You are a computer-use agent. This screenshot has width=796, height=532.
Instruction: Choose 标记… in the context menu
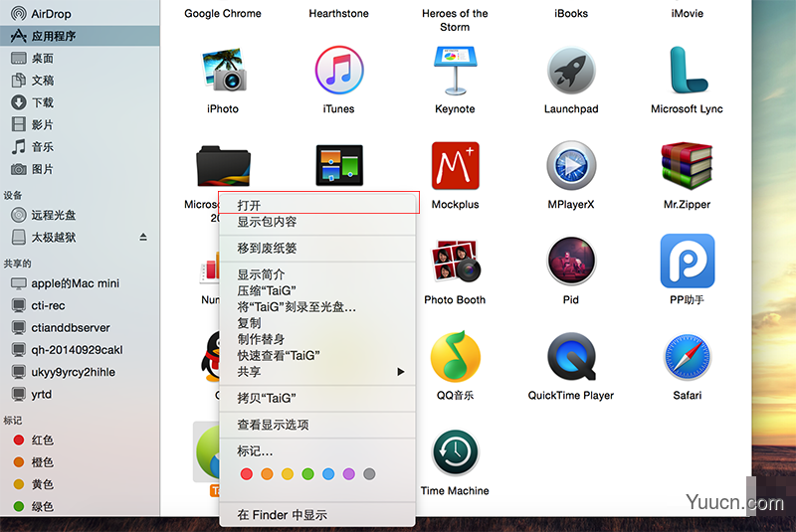[317, 450]
